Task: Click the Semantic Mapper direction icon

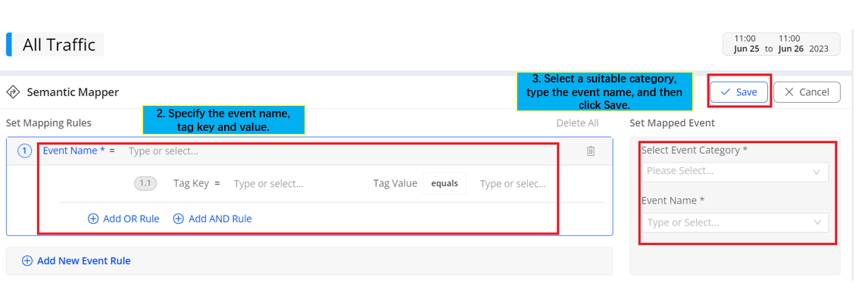Action: [x=13, y=92]
